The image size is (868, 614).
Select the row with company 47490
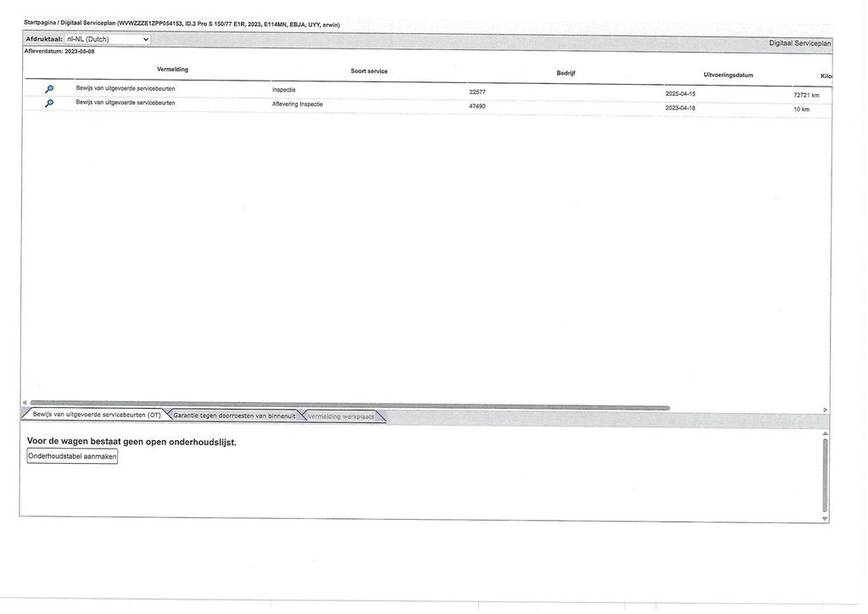tap(427, 106)
